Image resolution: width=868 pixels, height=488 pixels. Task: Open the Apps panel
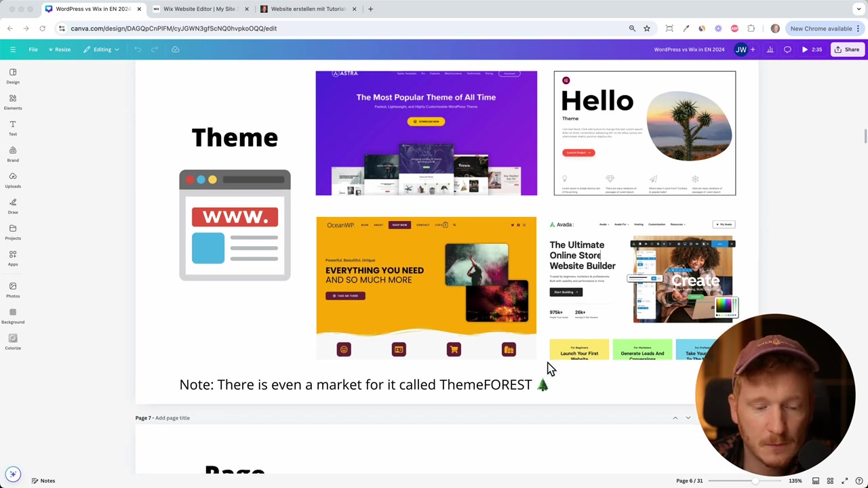click(x=13, y=258)
